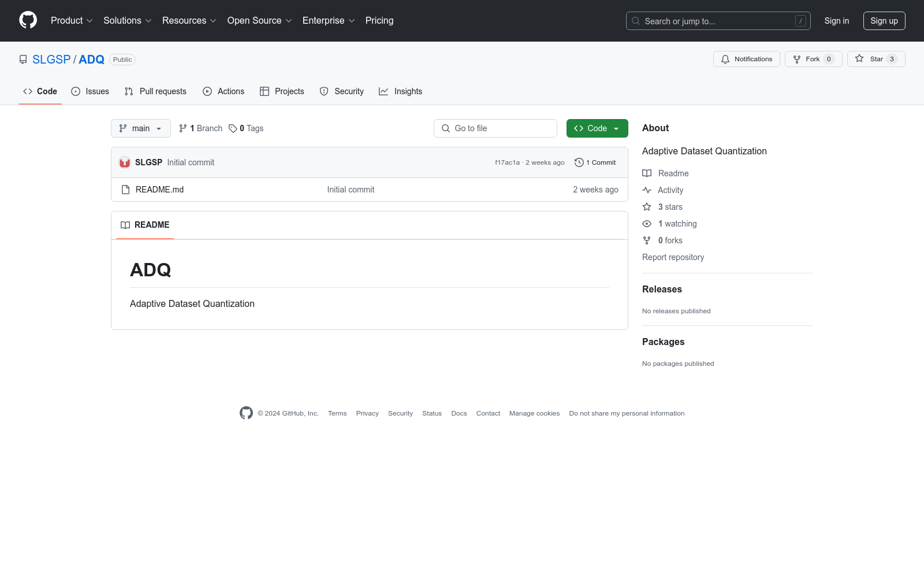Click the pulse icon beside Activity
This screenshot has height=578, width=924.
pos(647,190)
